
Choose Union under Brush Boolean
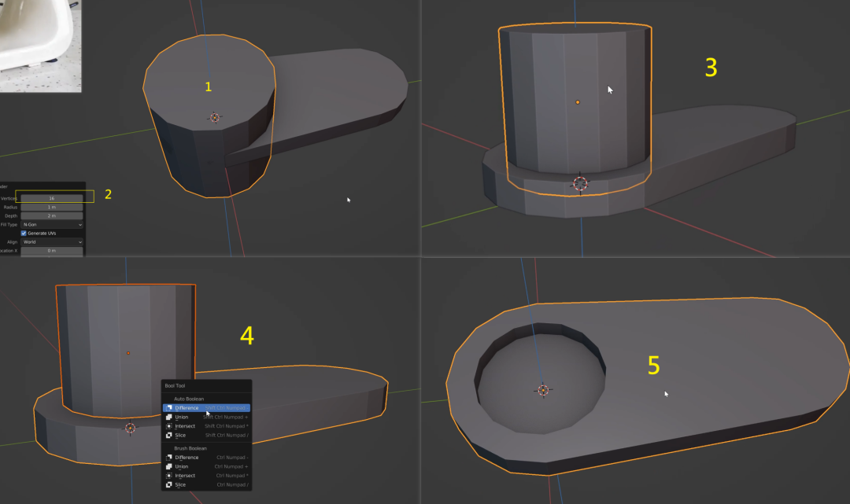(206, 466)
